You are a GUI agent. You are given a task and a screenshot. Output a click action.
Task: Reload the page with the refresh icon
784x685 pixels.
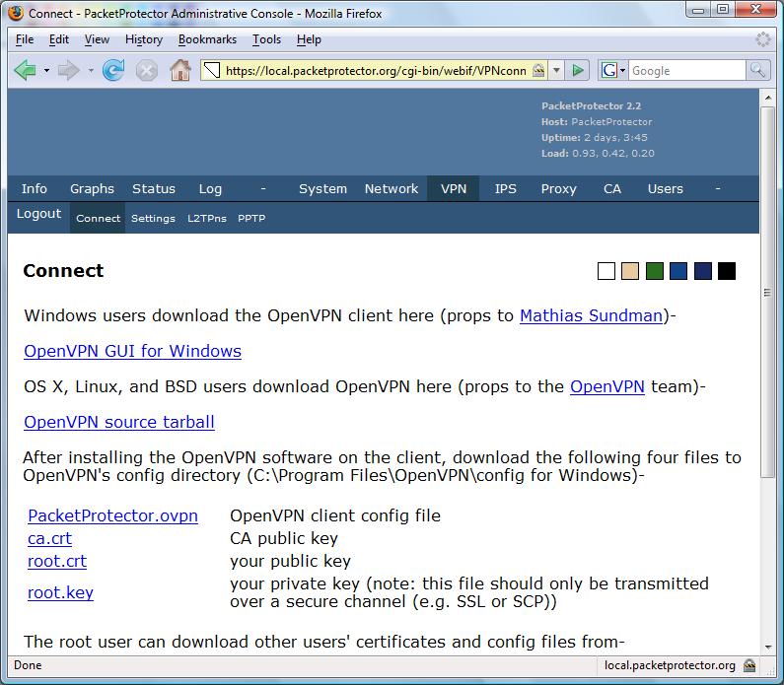tap(113, 70)
